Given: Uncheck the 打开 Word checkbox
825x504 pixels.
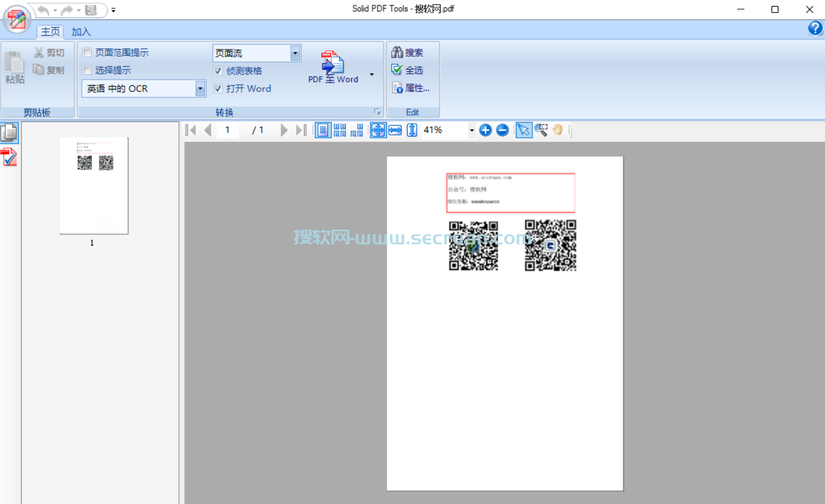Looking at the screenshot, I should (x=218, y=88).
